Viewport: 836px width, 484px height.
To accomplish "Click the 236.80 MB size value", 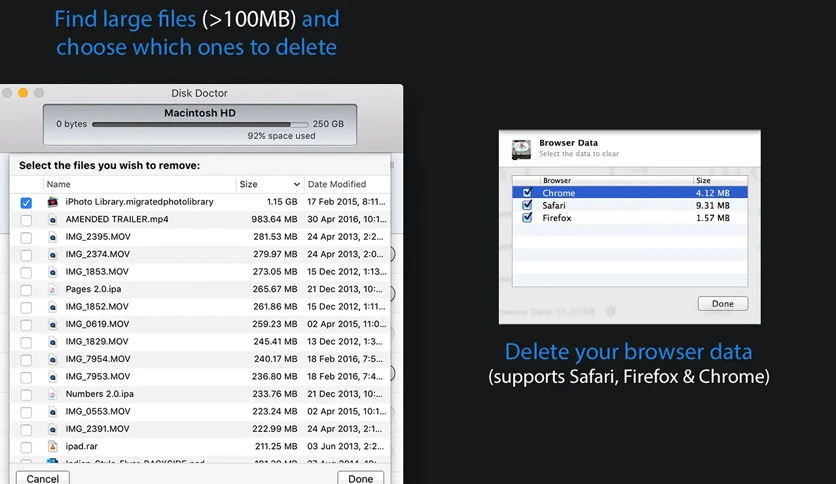I will 275,376.
